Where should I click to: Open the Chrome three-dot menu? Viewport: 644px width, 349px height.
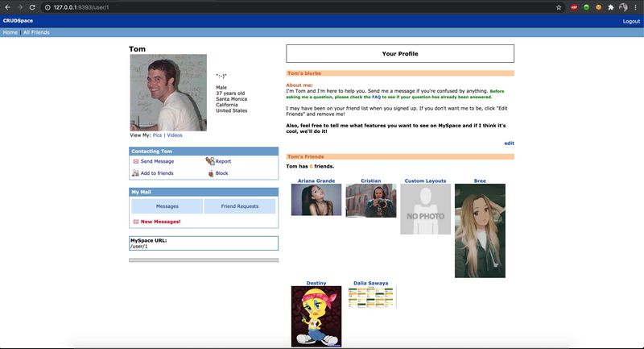[x=635, y=7]
